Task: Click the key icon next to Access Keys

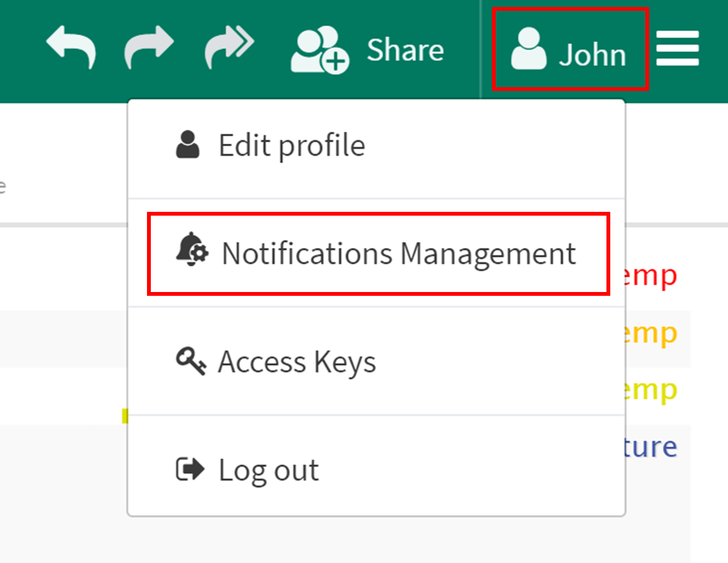Action: pos(190,361)
